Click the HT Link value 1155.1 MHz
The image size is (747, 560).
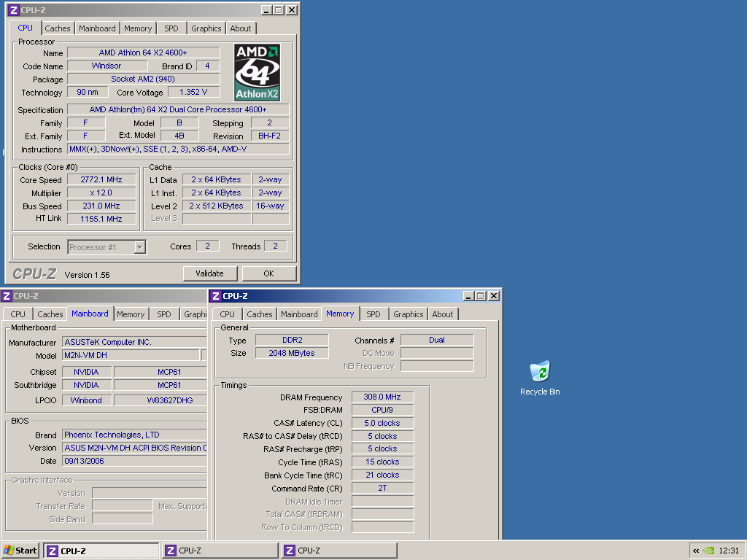(x=101, y=219)
